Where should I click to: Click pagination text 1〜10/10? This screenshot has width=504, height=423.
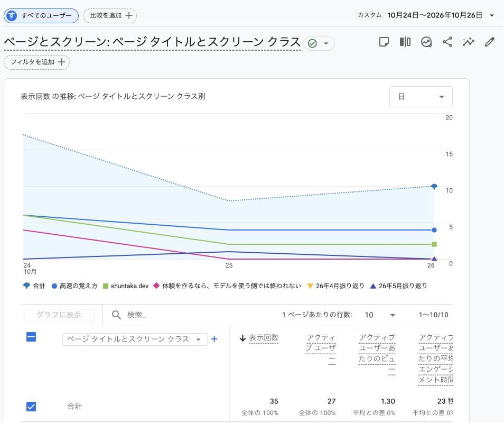433,315
